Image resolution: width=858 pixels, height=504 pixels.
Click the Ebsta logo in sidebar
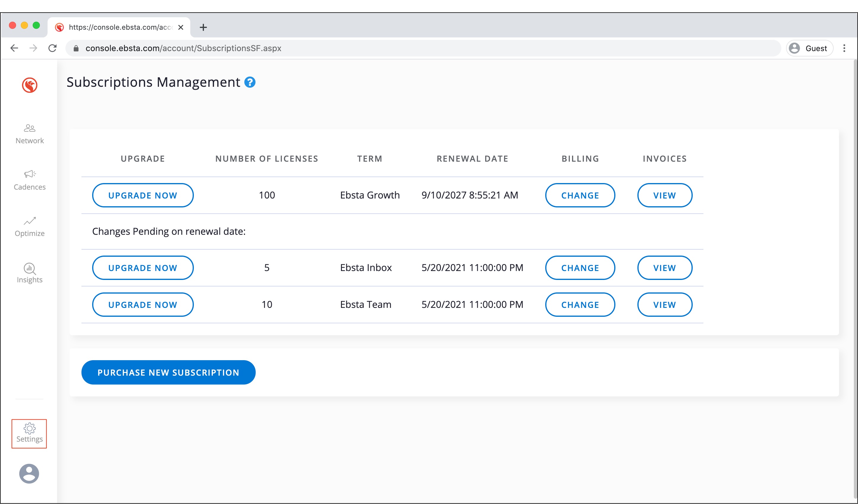coord(30,85)
